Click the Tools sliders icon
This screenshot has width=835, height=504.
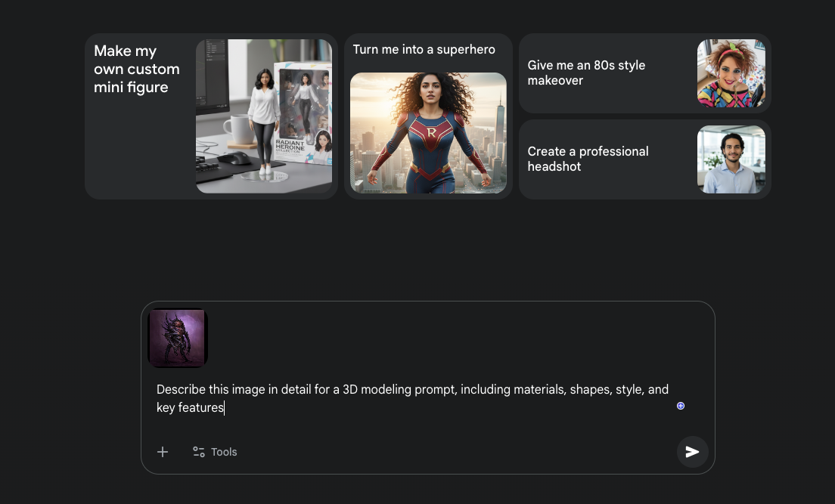coord(199,452)
